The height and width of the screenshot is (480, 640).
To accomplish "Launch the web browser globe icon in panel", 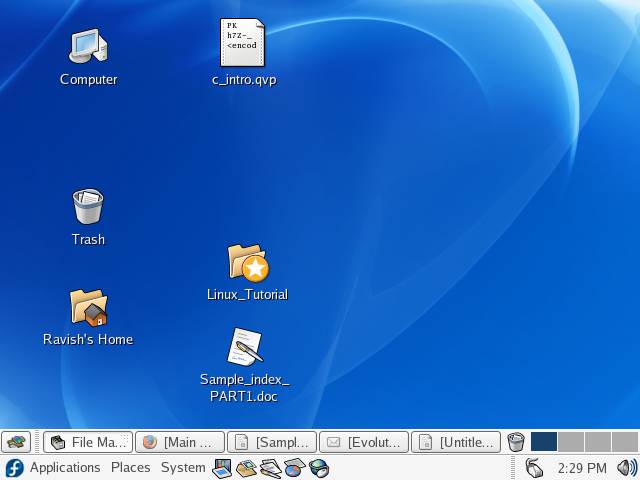I will 319,468.
